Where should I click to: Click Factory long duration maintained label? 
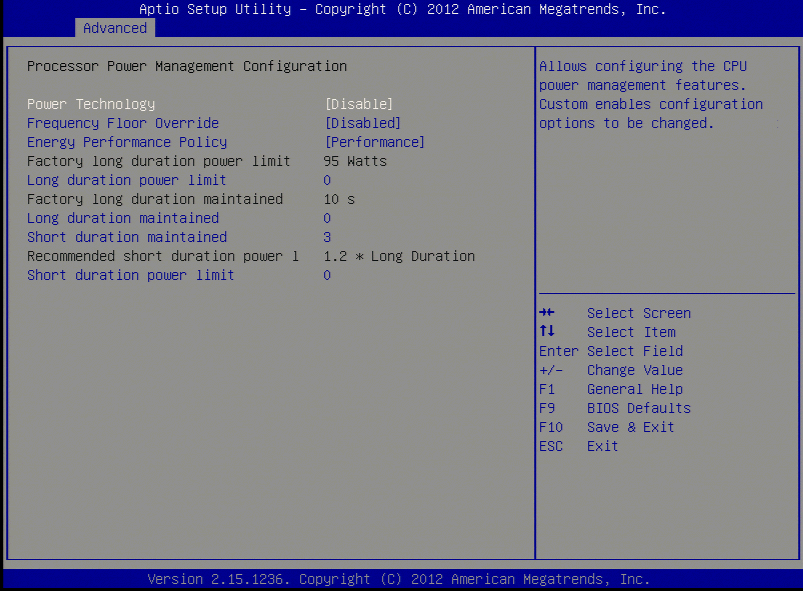coord(155,199)
